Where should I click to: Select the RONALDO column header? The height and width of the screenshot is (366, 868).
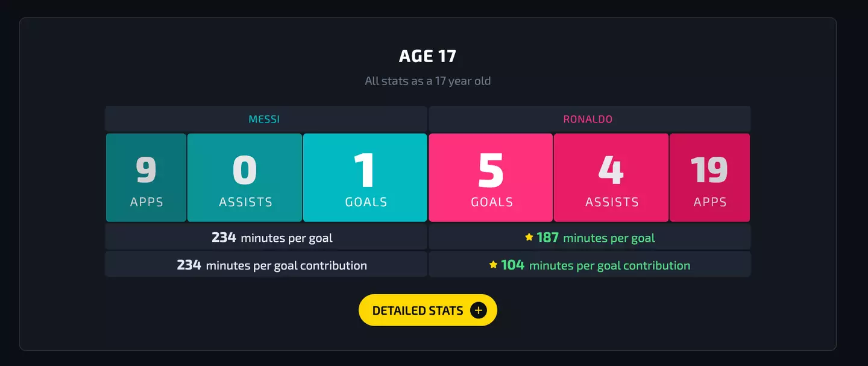point(588,119)
